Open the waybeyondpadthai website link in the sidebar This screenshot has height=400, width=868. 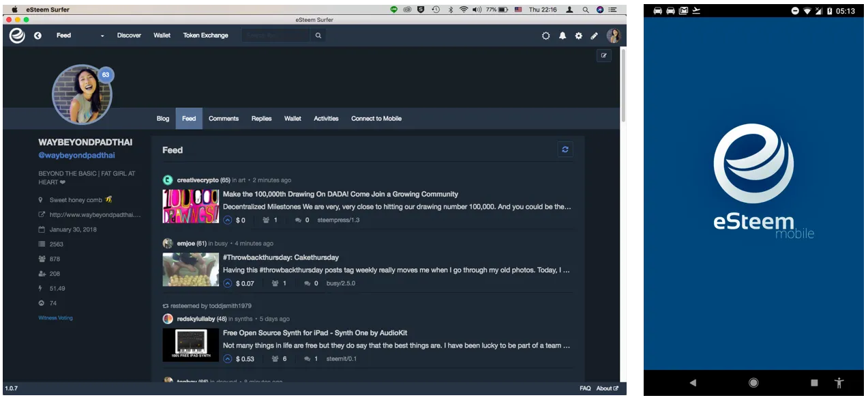click(x=95, y=214)
